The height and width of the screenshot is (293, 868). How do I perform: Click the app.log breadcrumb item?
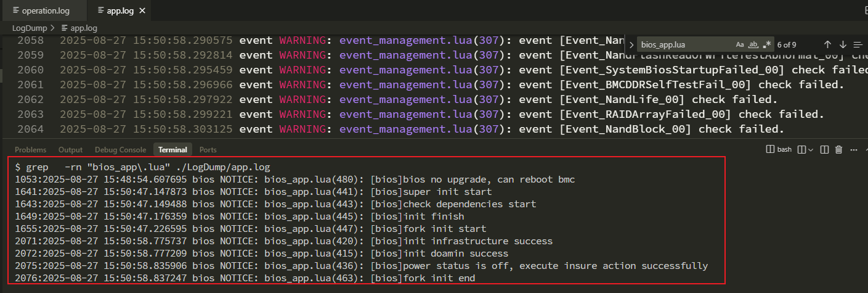tap(84, 28)
